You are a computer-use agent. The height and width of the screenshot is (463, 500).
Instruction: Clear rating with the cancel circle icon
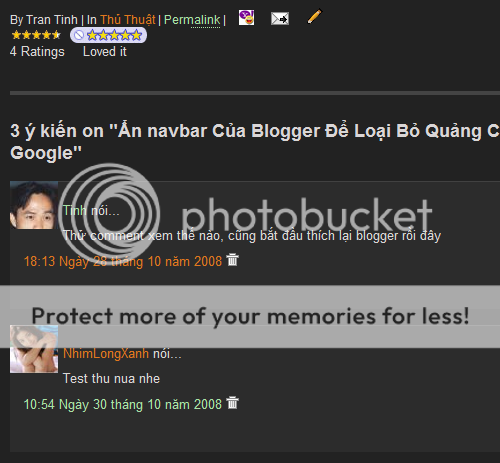(x=79, y=35)
